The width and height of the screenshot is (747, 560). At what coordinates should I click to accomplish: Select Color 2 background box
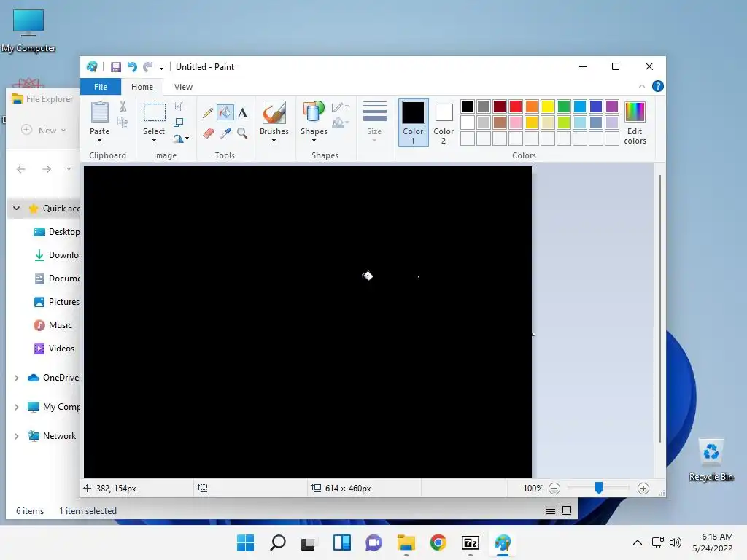tap(444, 122)
